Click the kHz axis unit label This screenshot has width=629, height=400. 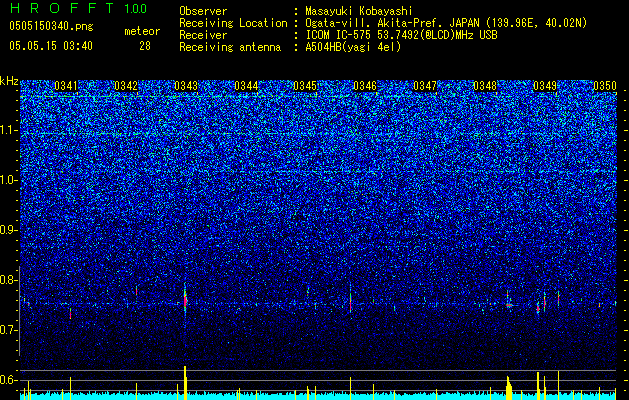tap(9, 81)
